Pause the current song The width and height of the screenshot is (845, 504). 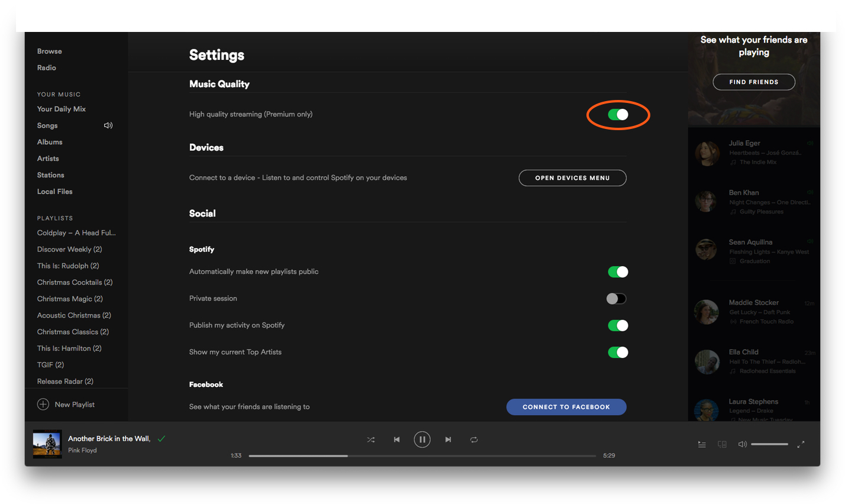(x=422, y=440)
